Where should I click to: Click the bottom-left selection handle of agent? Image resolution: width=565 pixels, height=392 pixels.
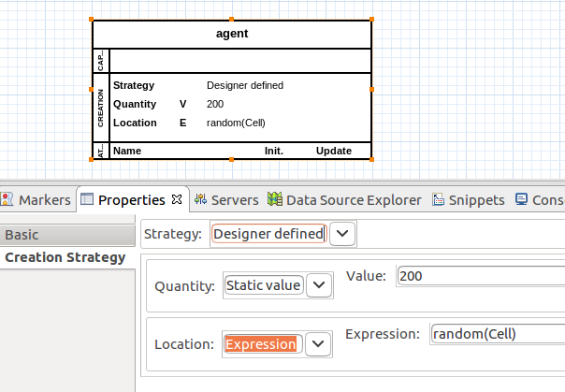[x=91, y=159]
